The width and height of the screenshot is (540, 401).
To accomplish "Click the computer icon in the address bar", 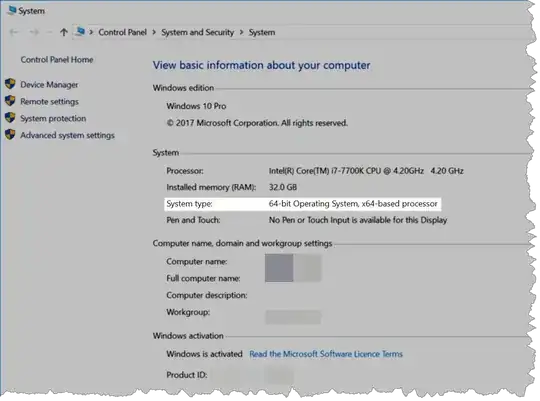I will coord(80,32).
